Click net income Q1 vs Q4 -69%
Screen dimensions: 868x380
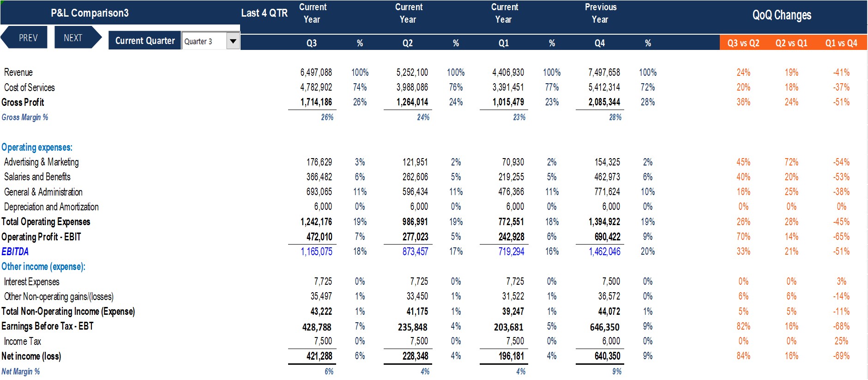click(x=841, y=356)
